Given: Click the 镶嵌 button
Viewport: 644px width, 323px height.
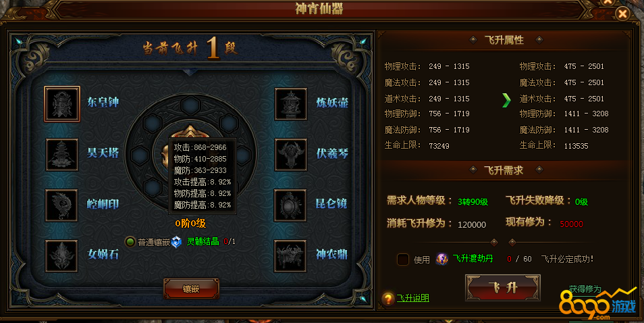Looking at the screenshot, I should click(x=191, y=289).
